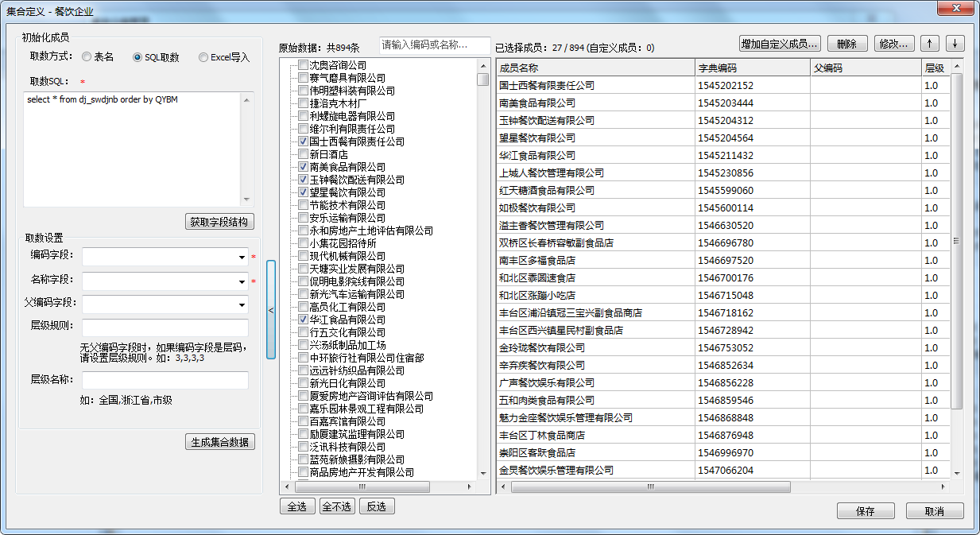Tick the 新日酒店 checkbox
The height and width of the screenshot is (535, 980).
tap(303, 154)
